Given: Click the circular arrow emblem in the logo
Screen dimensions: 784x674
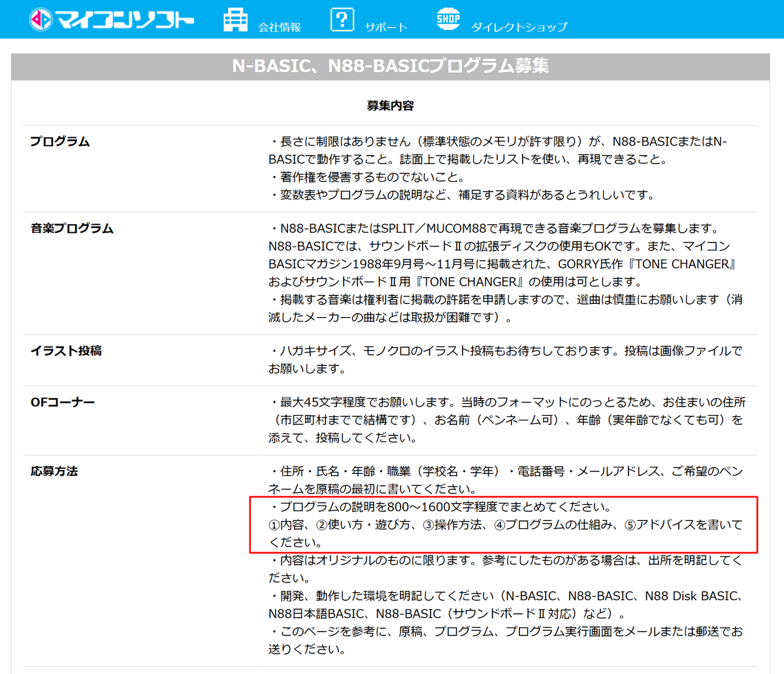Looking at the screenshot, I should [x=41, y=18].
